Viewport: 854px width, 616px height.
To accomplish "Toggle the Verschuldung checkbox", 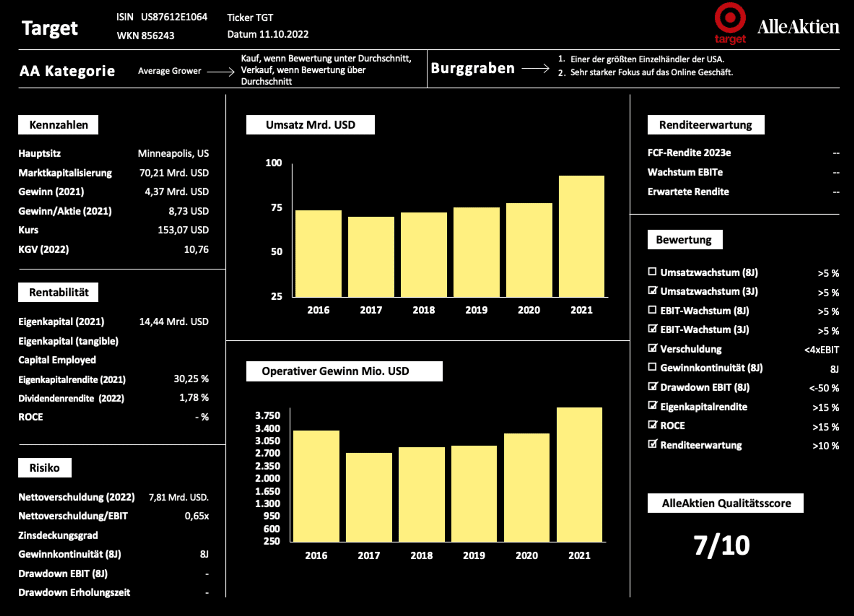I will pyautogui.click(x=652, y=348).
